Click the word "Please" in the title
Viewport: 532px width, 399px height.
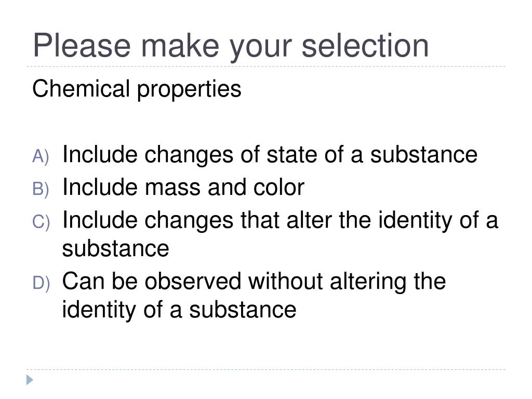point(82,46)
